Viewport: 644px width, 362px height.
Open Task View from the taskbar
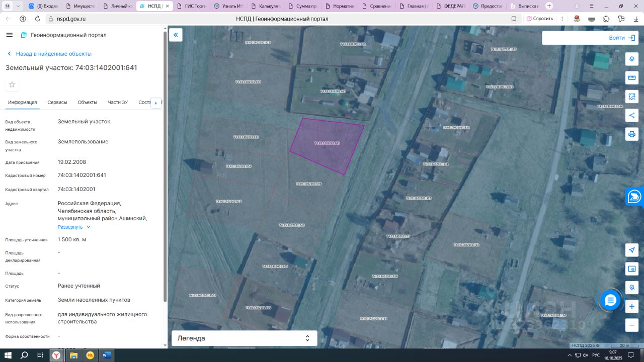coord(40,355)
